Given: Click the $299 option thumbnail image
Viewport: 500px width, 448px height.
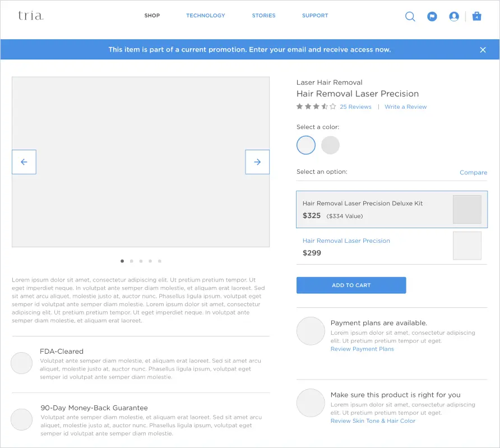Looking at the screenshot, I should coord(467,246).
